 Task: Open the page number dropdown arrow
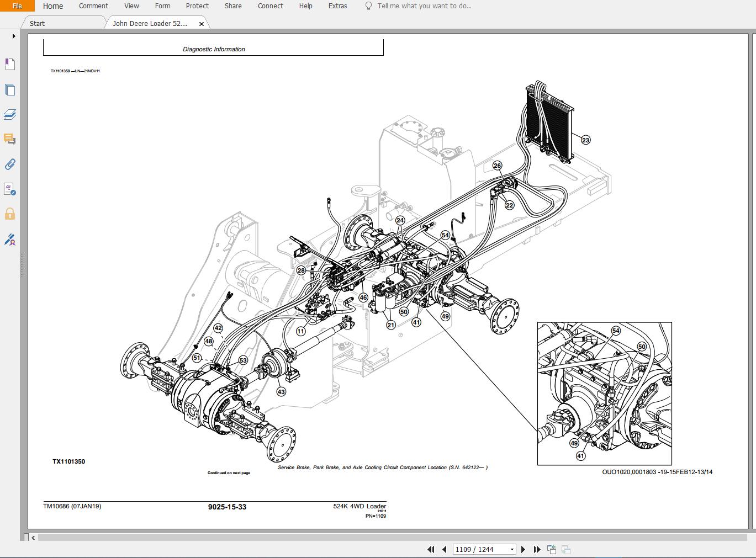pyautogui.click(x=512, y=550)
